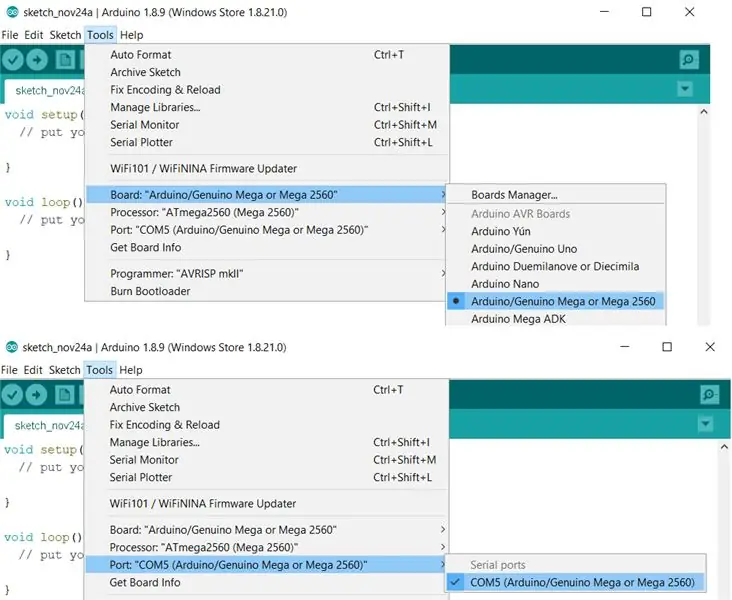Viewport: 732px width, 600px height.
Task: Expand Port COM5 submenu in bottom window
Action: click(267, 565)
